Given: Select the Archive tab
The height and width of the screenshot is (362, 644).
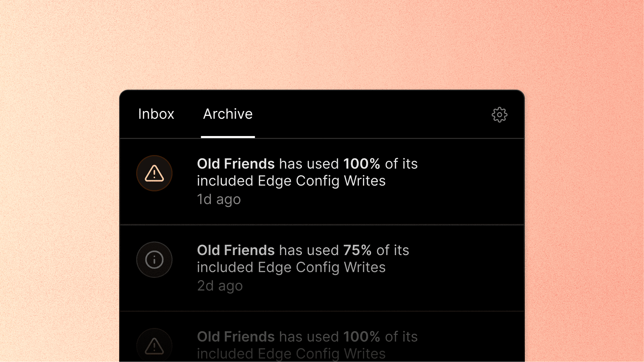Looking at the screenshot, I should click(x=228, y=114).
